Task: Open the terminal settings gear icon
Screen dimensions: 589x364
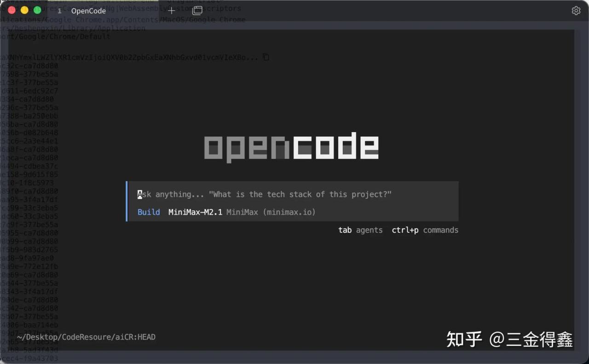Action: pyautogui.click(x=576, y=11)
